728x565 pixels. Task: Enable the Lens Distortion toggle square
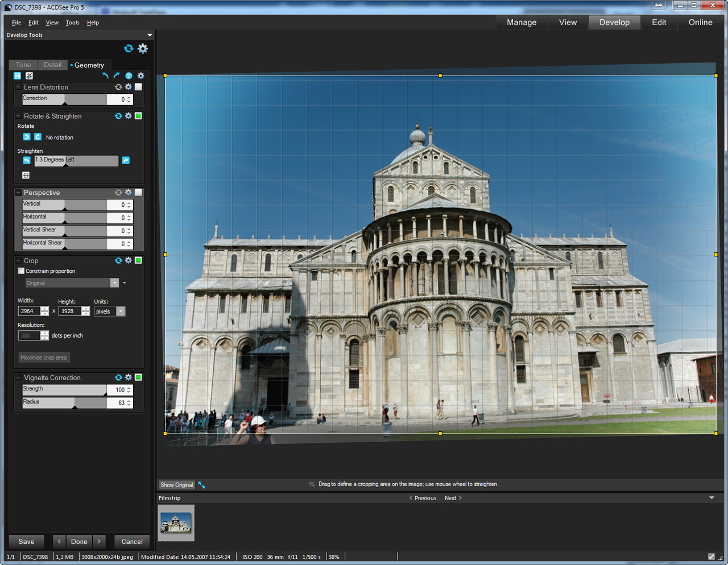click(x=138, y=87)
